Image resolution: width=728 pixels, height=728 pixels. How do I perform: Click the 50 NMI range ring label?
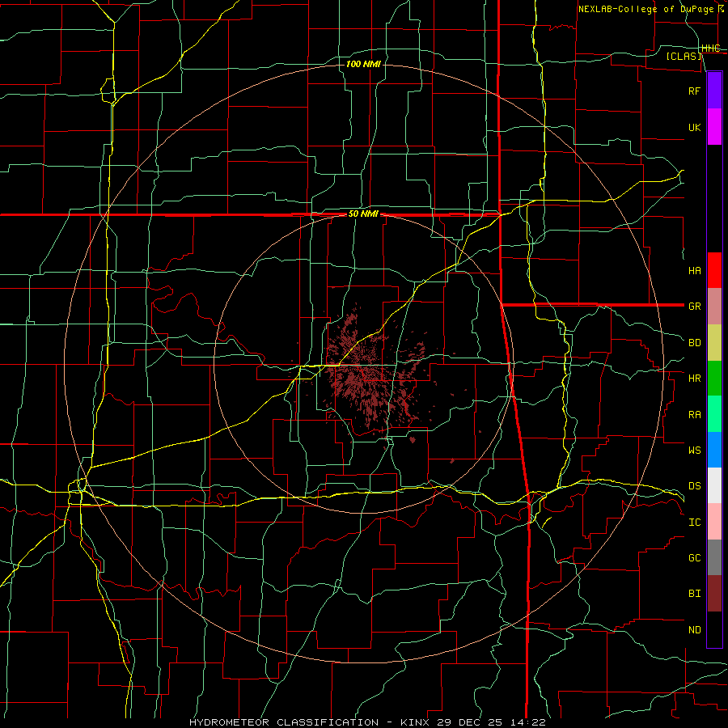(x=363, y=214)
